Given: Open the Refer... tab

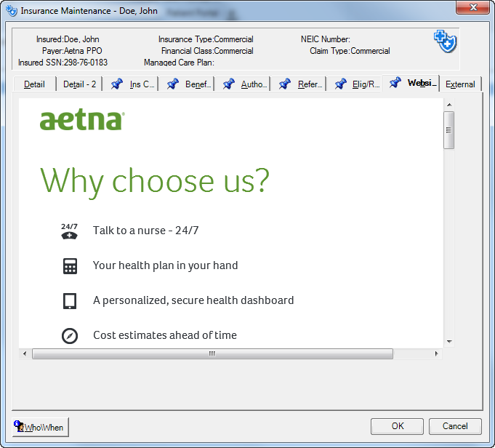Looking at the screenshot, I should (301, 84).
